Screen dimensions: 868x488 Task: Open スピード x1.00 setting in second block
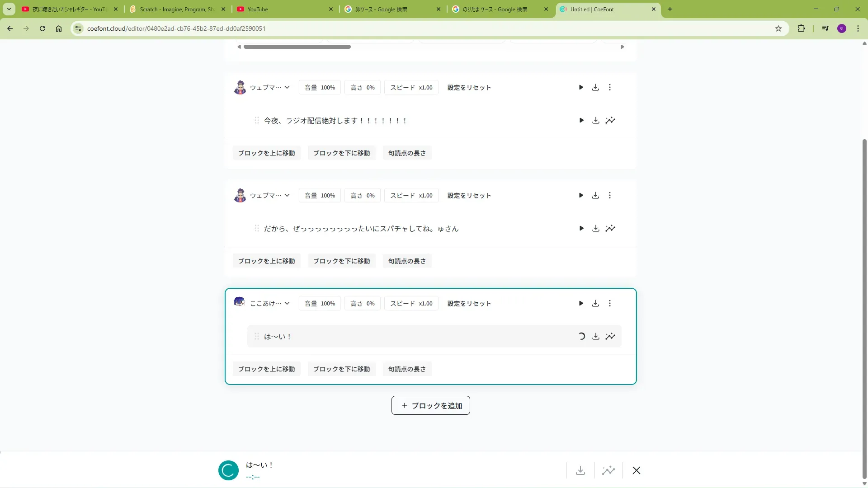tap(411, 195)
